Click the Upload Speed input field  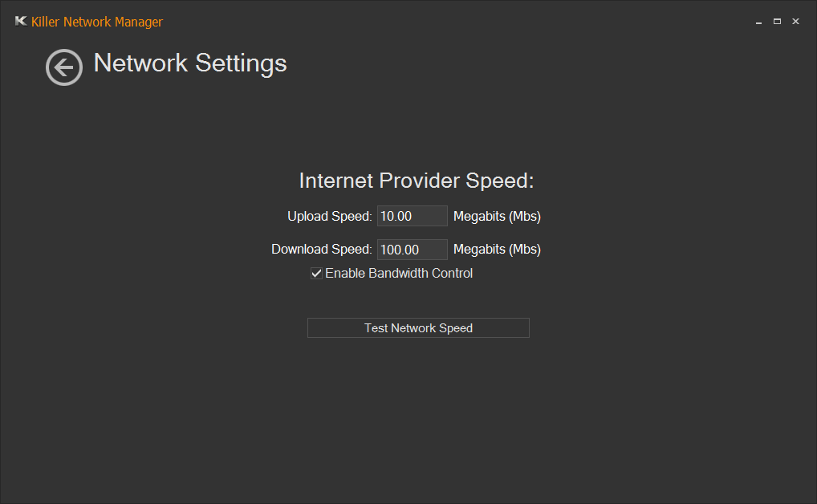pyautogui.click(x=413, y=216)
